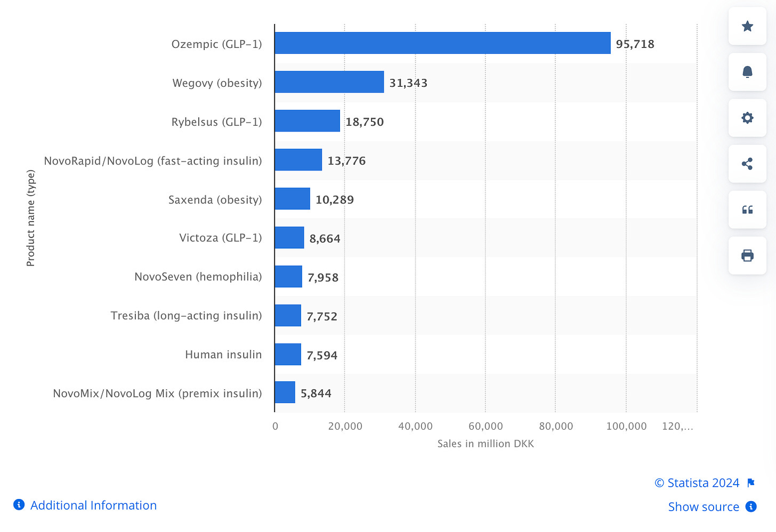This screenshot has width=776, height=532.
Task: Open chart settings gear icon
Action: coord(747,118)
